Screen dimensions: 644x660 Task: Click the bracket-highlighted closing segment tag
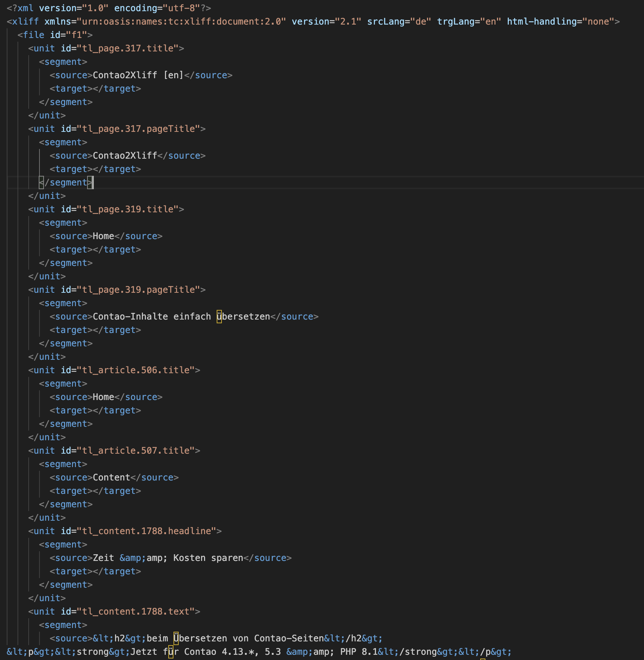click(66, 183)
